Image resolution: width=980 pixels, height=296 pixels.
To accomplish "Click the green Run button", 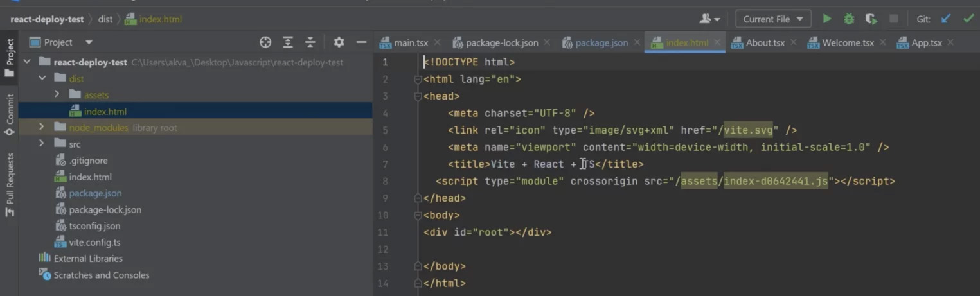I will click(x=827, y=19).
